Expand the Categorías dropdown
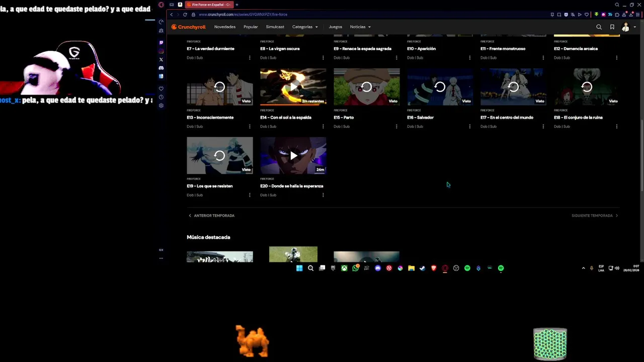The width and height of the screenshot is (644, 362). (x=305, y=27)
